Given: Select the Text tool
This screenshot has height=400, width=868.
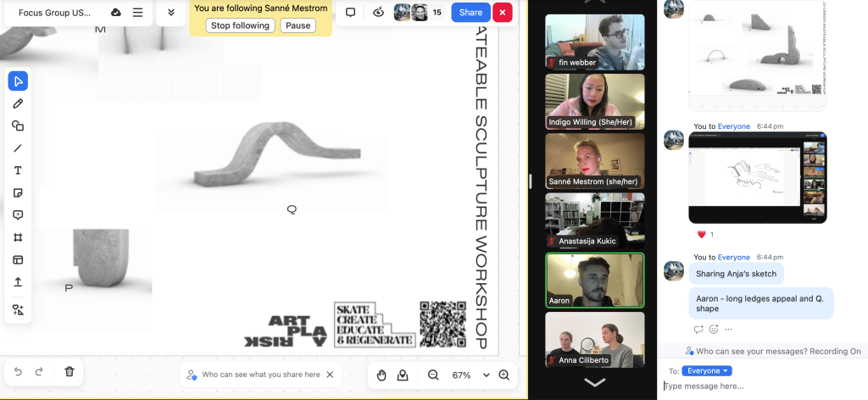Looking at the screenshot, I should click(x=18, y=170).
